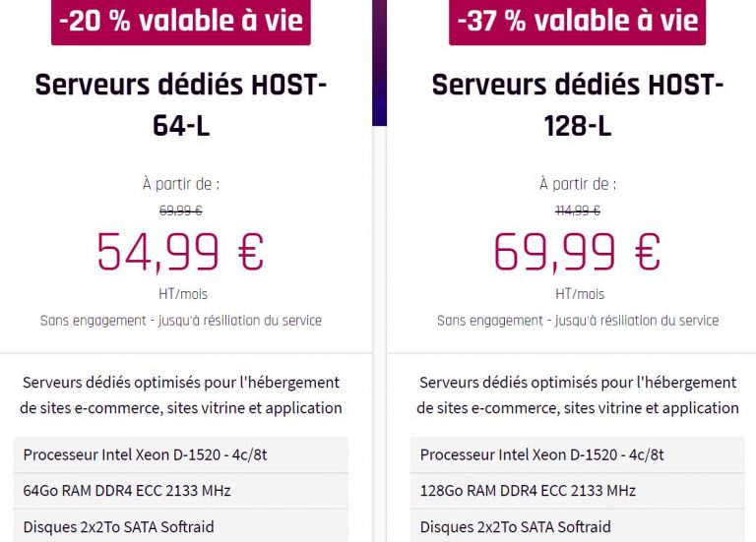
Task: Click the crossed-out 69,99 € old price
Action: click(181, 210)
